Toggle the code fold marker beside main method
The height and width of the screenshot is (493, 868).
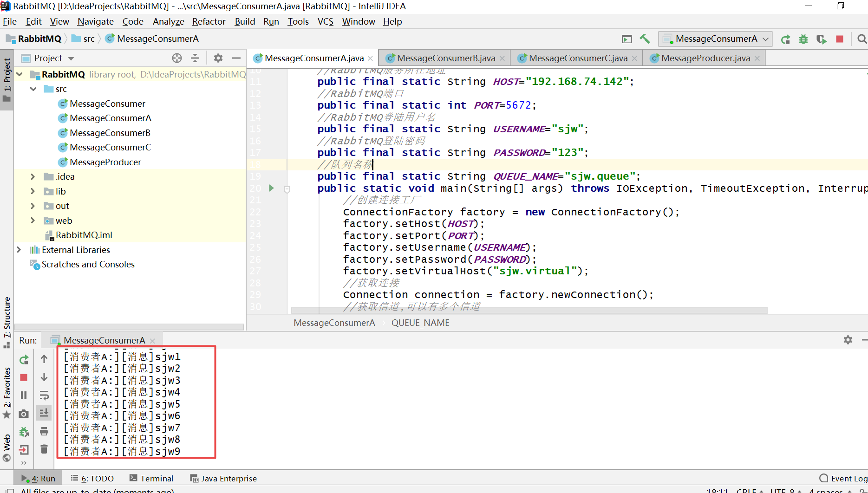pyautogui.click(x=287, y=189)
